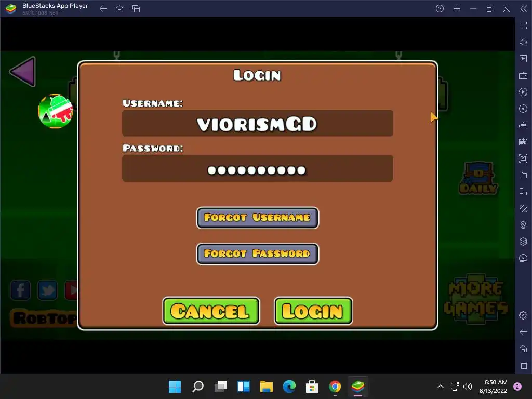The width and height of the screenshot is (532, 399).
Task: Open media folder in sidebar
Action: (x=523, y=175)
